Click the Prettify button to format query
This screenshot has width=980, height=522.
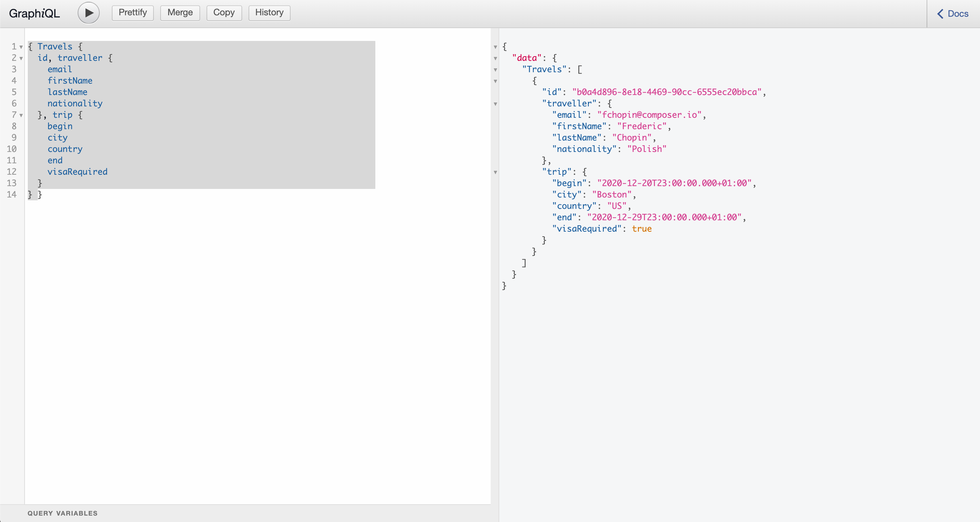coord(132,12)
